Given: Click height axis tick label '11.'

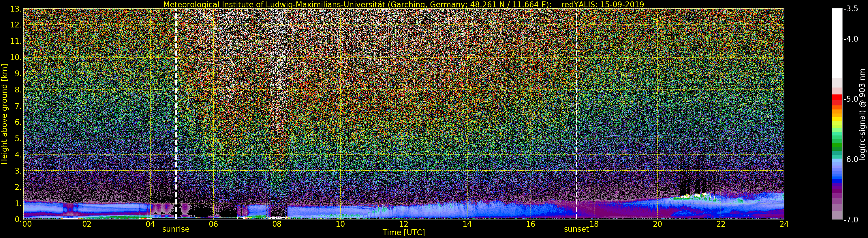Looking at the screenshot, I should (x=16, y=41).
